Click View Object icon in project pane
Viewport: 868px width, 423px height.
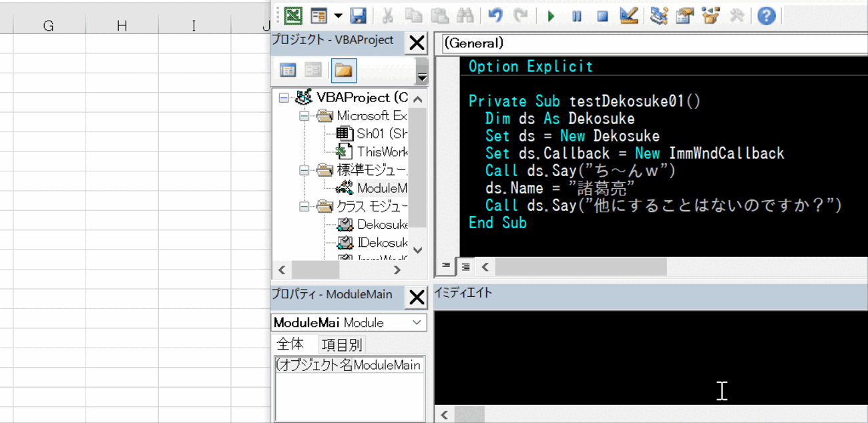pyautogui.click(x=313, y=70)
